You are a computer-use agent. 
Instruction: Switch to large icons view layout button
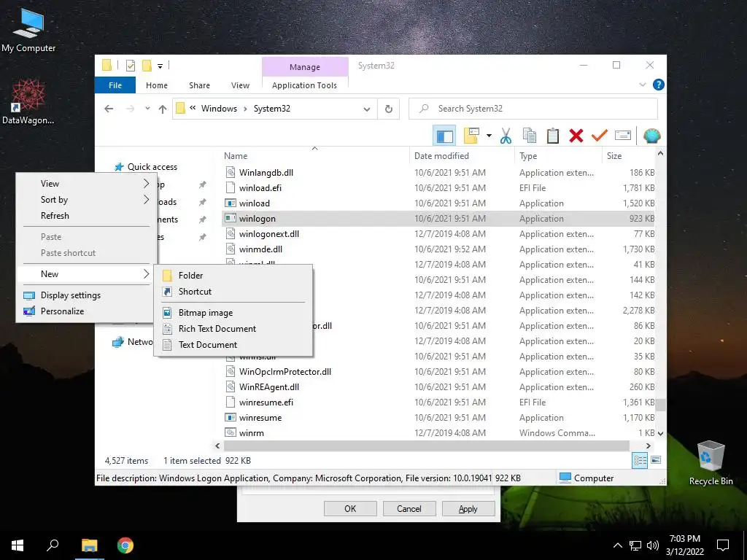656,460
